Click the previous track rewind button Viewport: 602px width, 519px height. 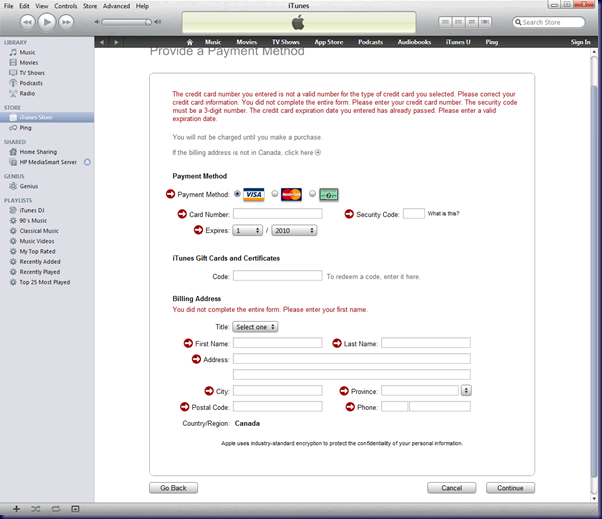point(28,22)
